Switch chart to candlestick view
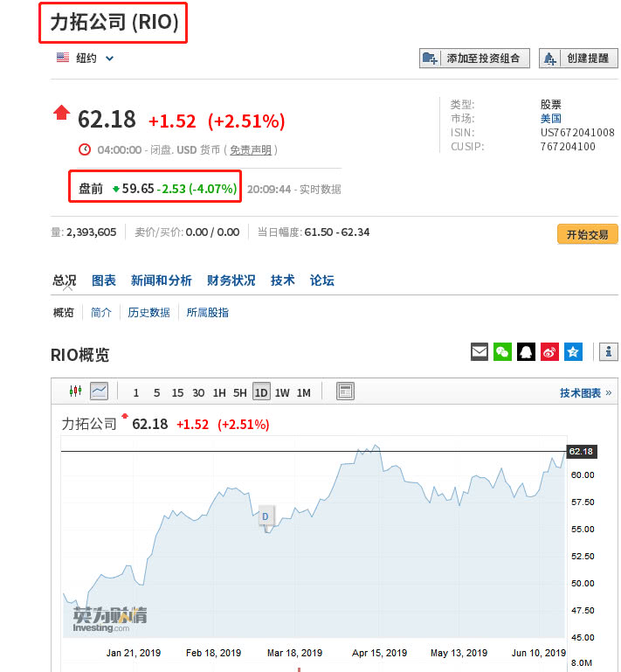 click(x=75, y=391)
